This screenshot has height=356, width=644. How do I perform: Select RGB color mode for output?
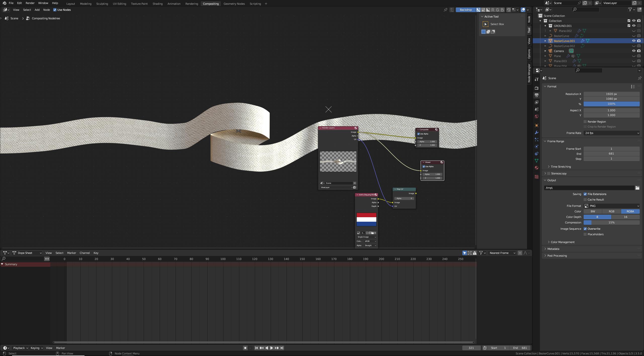pyautogui.click(x=612, y=211)
